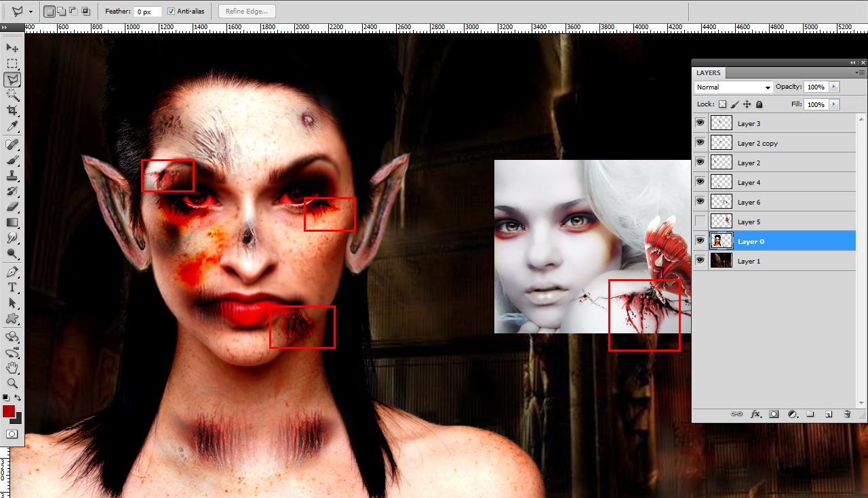Toggle Quick Mask mode
The width and height of the screenshot is (868, 498).
[x=12, y=434]
